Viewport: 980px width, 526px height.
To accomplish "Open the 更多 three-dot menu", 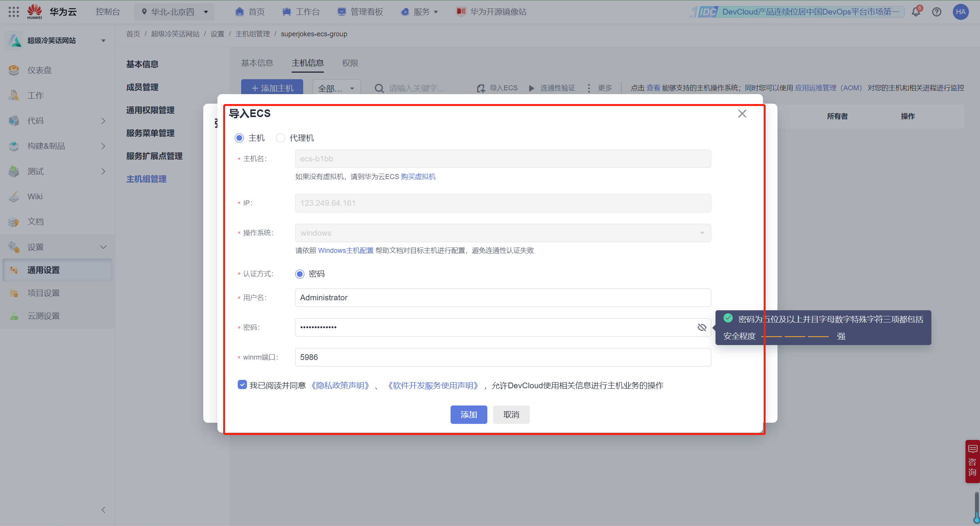I will [x=589, y=88].
